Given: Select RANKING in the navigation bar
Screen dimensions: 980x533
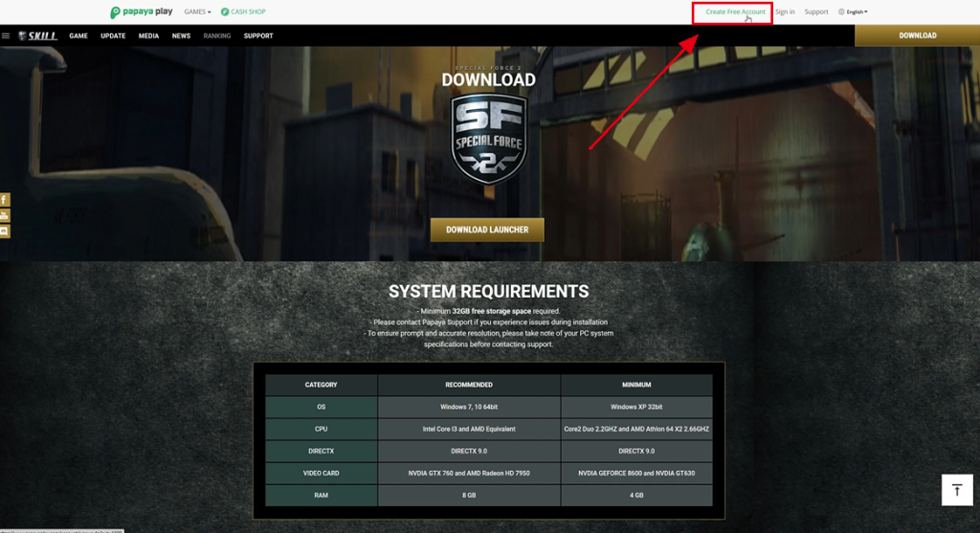Looking at the screenshot, I should pyautogui.click(x=216, y=36).
